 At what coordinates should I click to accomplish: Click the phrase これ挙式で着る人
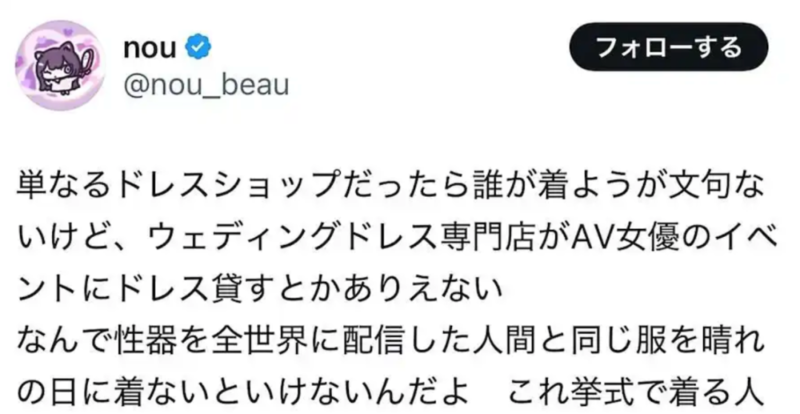(x=635, y=393)
